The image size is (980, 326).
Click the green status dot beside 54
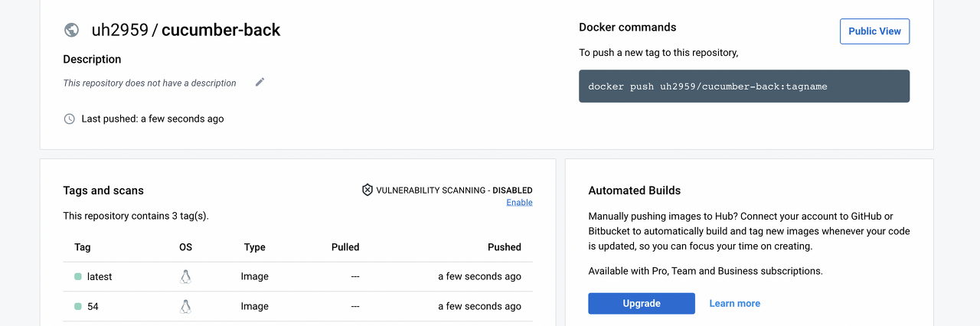pyautogui.click(x=78, y=306)
